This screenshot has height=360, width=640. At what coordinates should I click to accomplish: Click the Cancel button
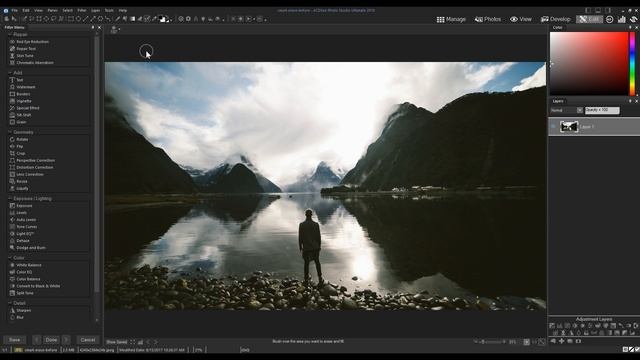coord(88,340)
